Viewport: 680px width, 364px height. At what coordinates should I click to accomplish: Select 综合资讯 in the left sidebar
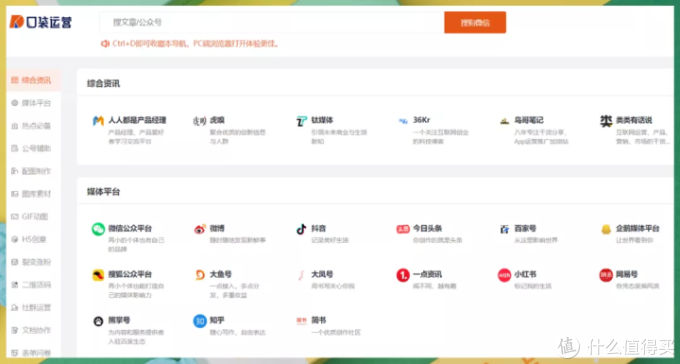[34, 80]
